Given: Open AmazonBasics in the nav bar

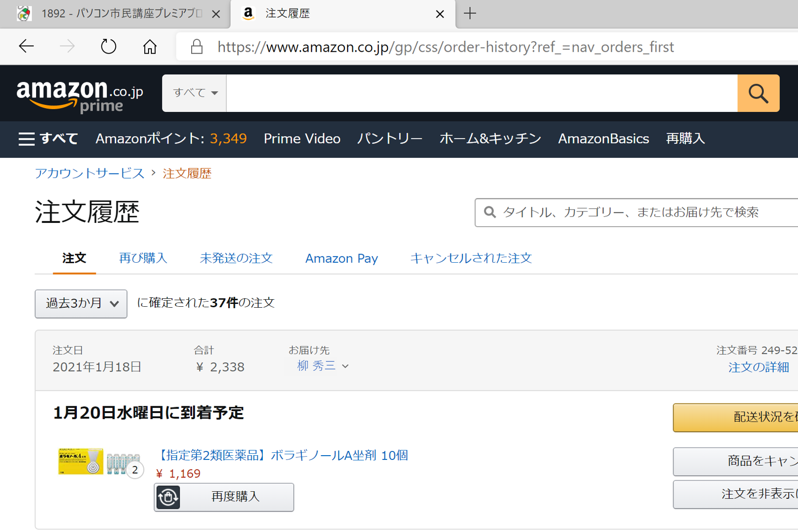Looking at the screenshot, I should (603, 138).
